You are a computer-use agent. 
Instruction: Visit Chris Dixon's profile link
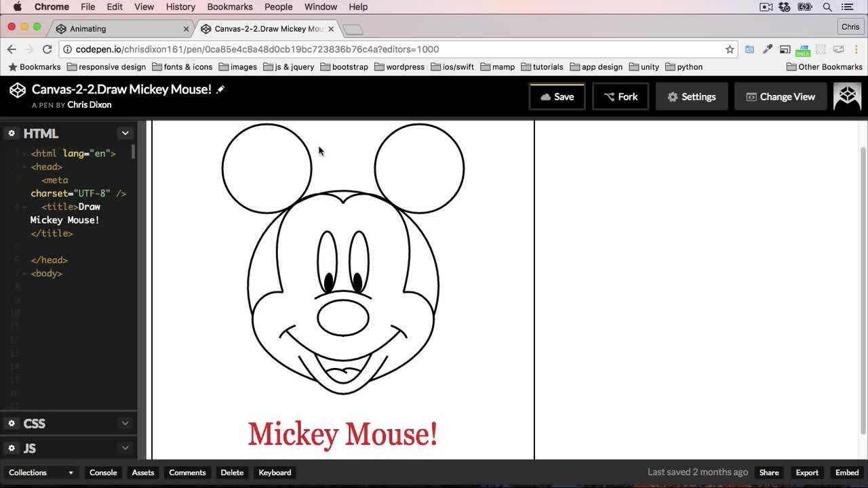click(x=90, y=105)
